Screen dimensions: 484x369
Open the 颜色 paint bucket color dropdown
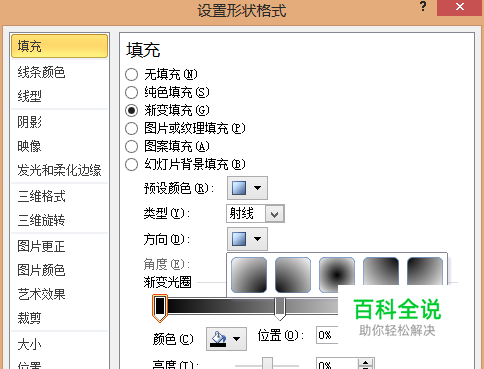click(x=226, y=339)
